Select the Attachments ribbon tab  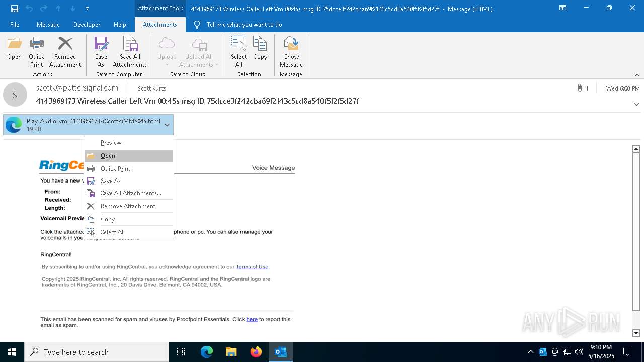(x=160, y=24)
